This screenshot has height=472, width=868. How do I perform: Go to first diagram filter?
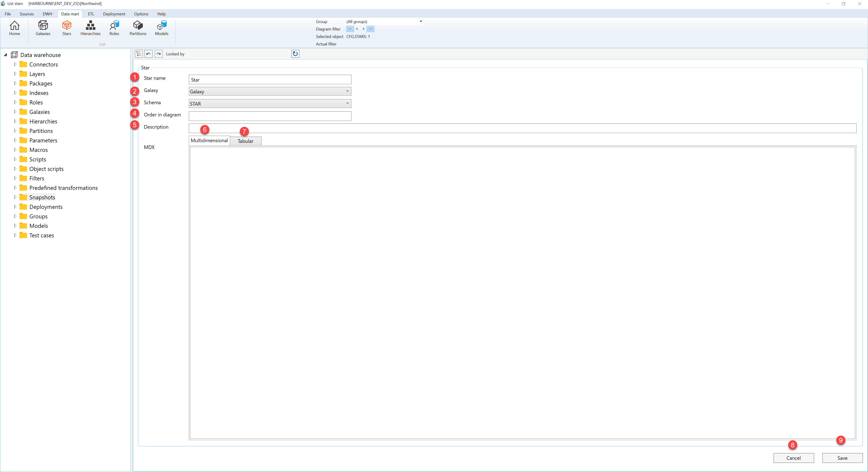(350, 29)
